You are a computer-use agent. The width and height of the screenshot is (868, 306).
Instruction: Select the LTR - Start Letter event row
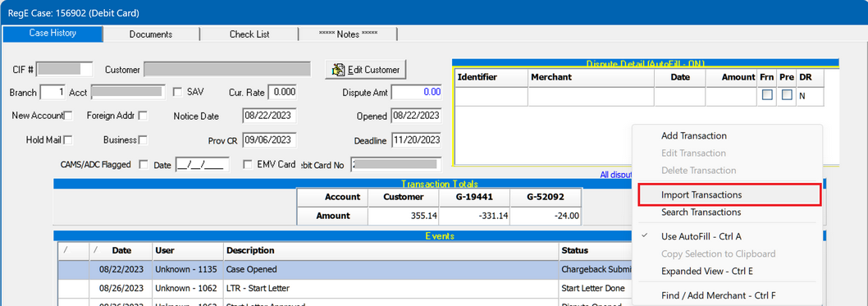coord(345,288)
